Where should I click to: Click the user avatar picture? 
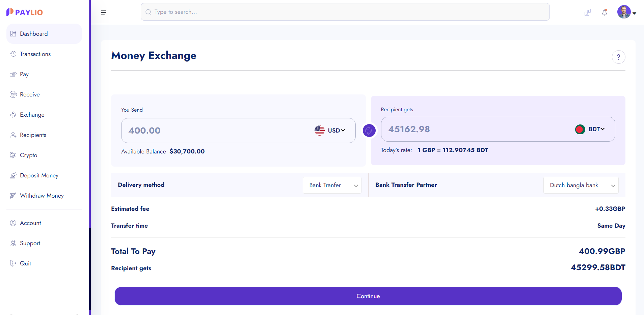click(624, 12)
